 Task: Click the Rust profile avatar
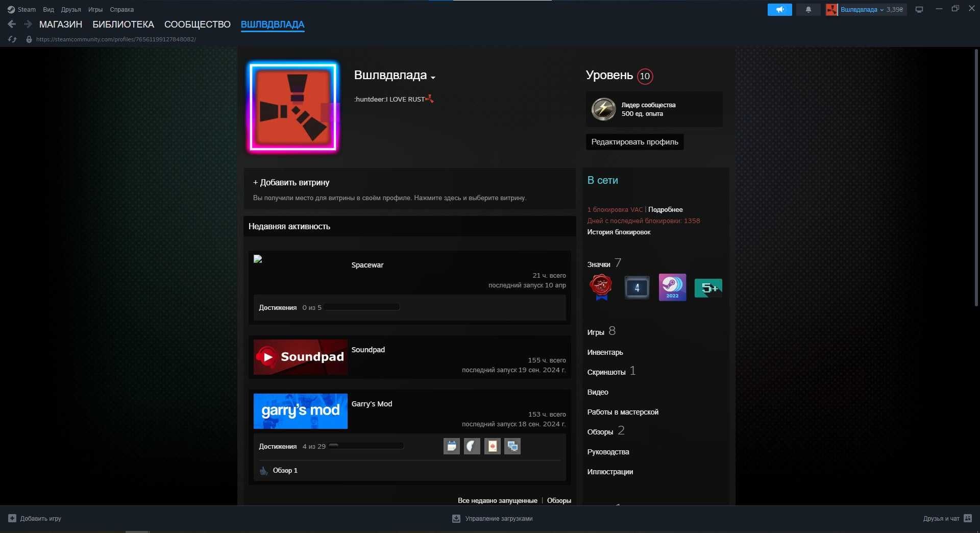[293, 107]
